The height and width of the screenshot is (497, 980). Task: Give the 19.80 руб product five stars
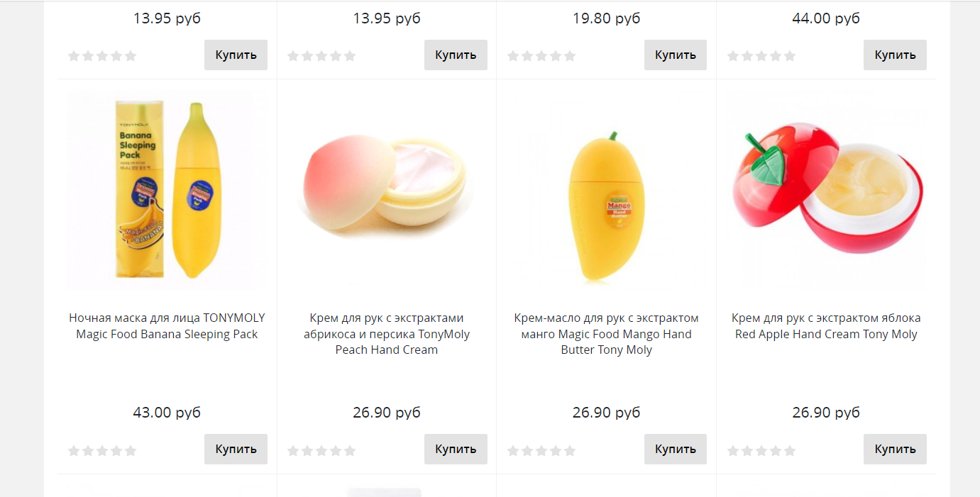click(x=570, y=56)
